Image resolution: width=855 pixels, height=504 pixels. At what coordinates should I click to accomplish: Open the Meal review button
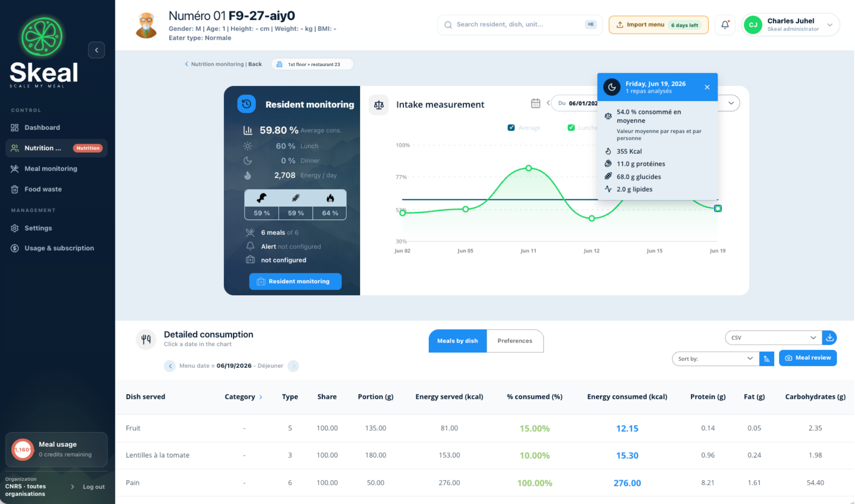[x=807, y=358]
